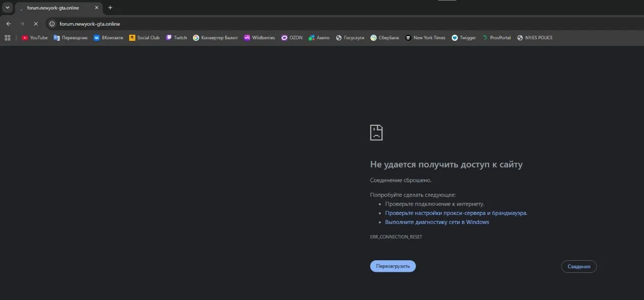Open the ВКонтакте bookmark

108,38
